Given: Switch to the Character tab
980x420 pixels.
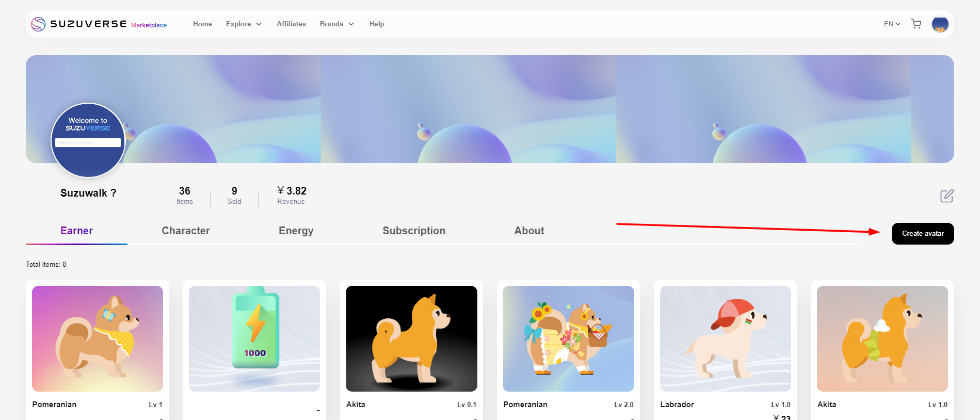Looking at the screenshot, I should 186,231.
